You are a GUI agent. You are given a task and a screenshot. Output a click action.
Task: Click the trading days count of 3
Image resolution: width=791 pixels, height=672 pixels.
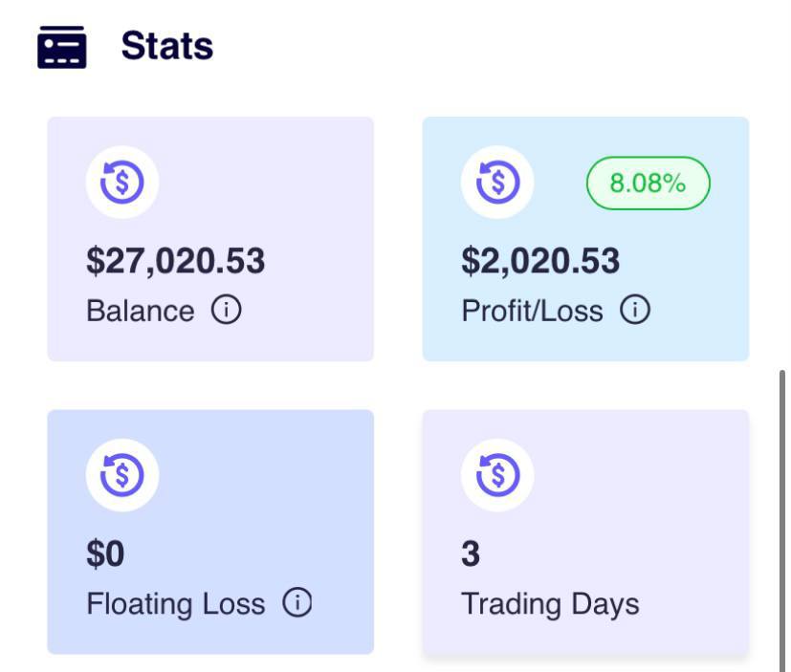click(x=471, y=553)
